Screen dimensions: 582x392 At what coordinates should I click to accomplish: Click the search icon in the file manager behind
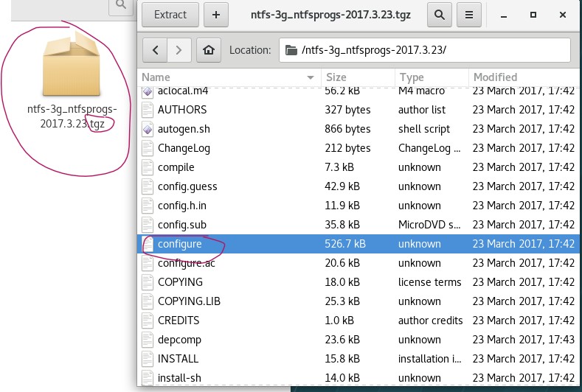tap(121, 5)
